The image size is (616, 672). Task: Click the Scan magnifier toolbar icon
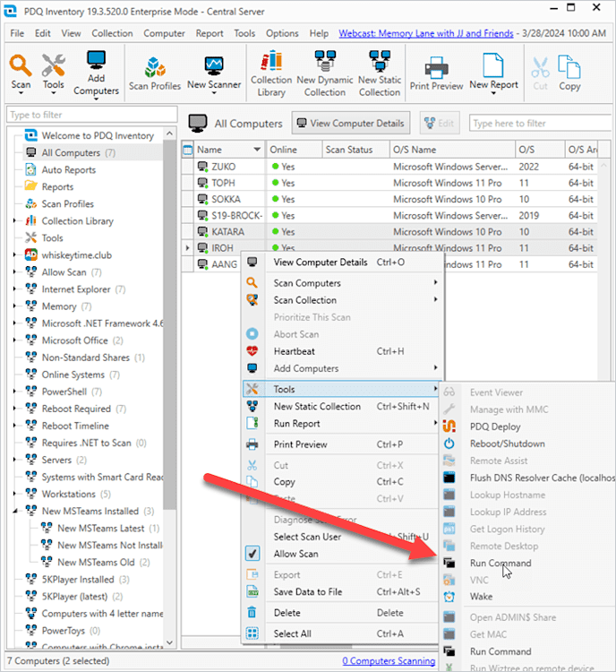click(21, 66)
